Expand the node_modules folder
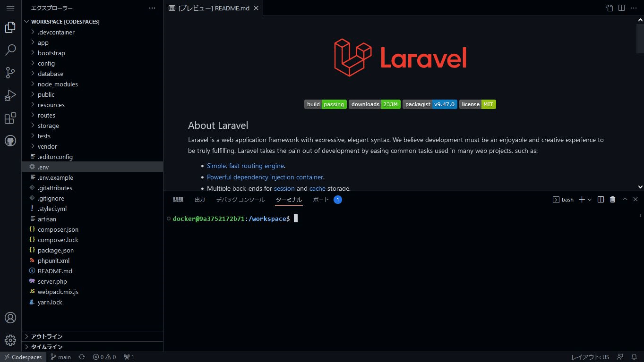This screenshot has width=644, height=362. coord(92,84)
